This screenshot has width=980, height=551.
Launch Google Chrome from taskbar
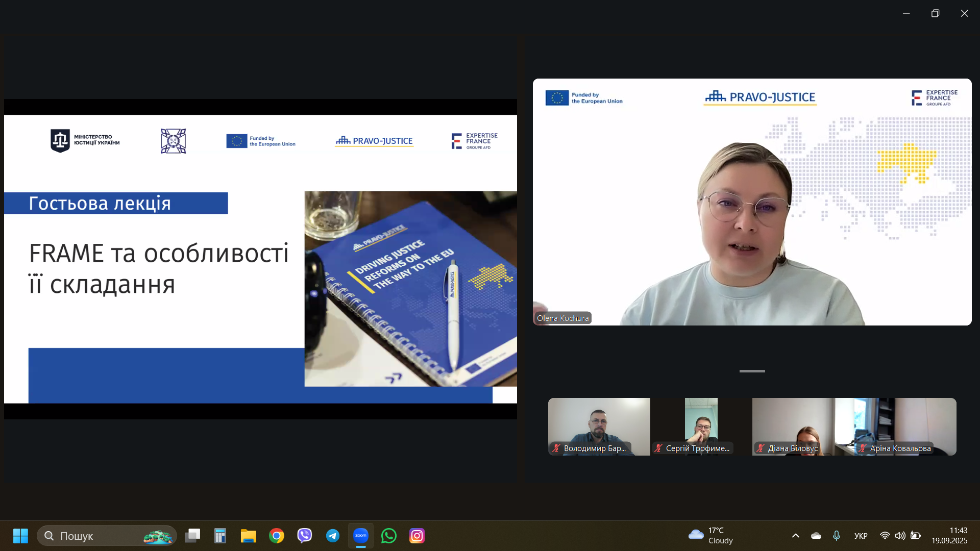coord(277,536)
